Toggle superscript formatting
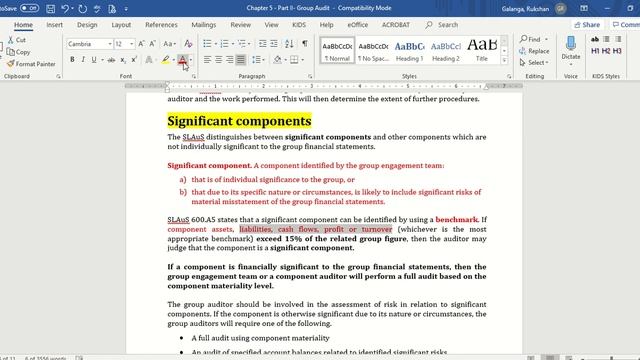Viewport: 640px width, 360px height. pos(134,60)
